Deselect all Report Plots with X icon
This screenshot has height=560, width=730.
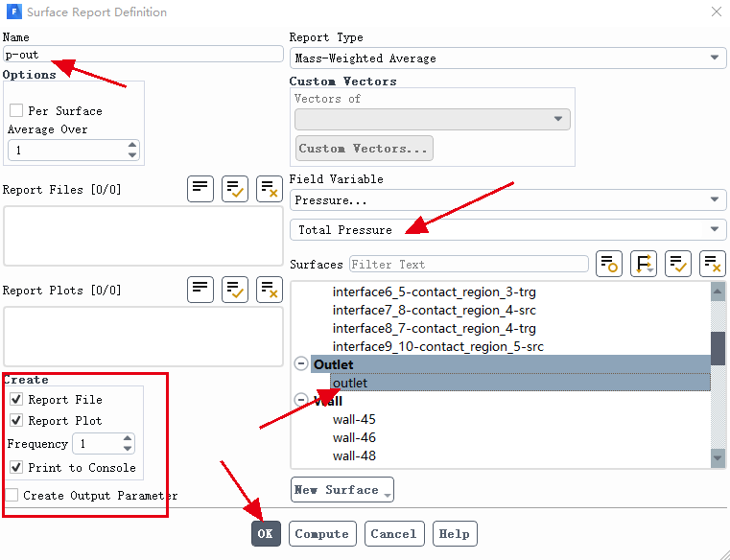pos(269,289)
